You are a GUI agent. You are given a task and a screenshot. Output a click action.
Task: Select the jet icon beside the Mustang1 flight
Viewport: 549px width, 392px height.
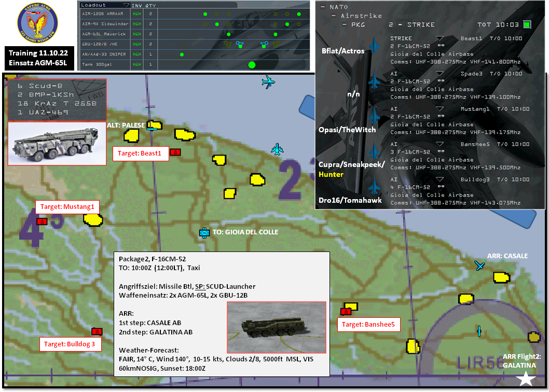375,115
